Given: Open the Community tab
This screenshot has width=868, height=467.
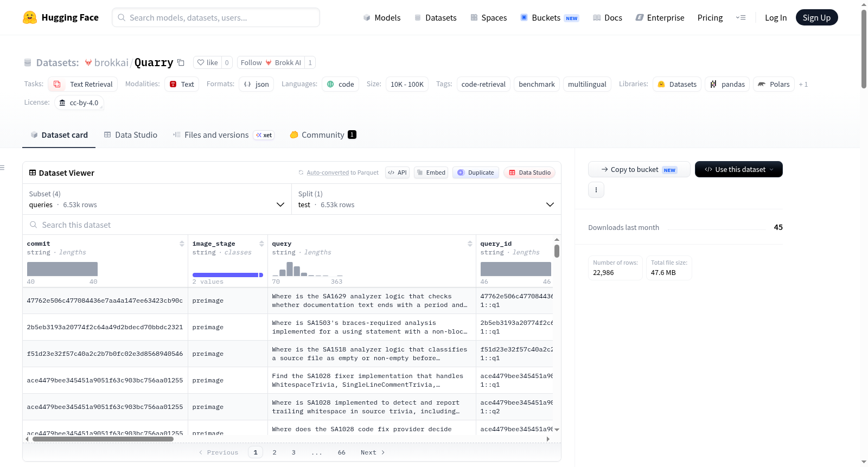Looking at the screenshot, I should pos(323,135).
